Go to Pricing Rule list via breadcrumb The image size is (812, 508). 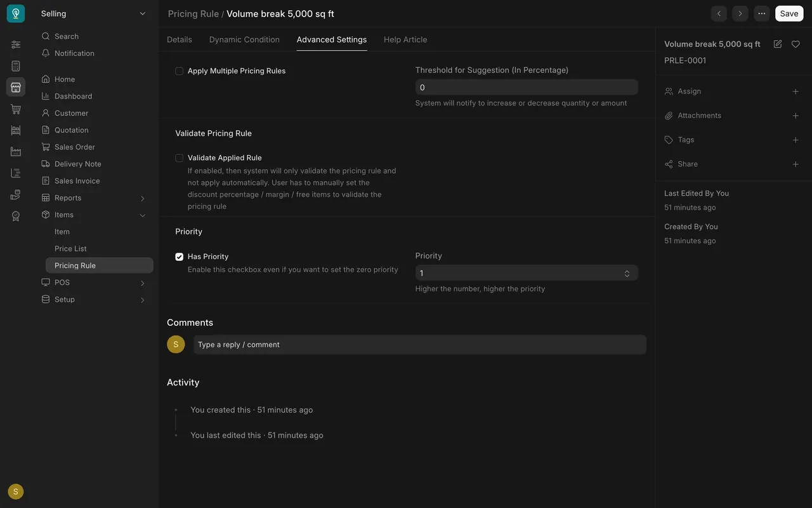(193, 13)
